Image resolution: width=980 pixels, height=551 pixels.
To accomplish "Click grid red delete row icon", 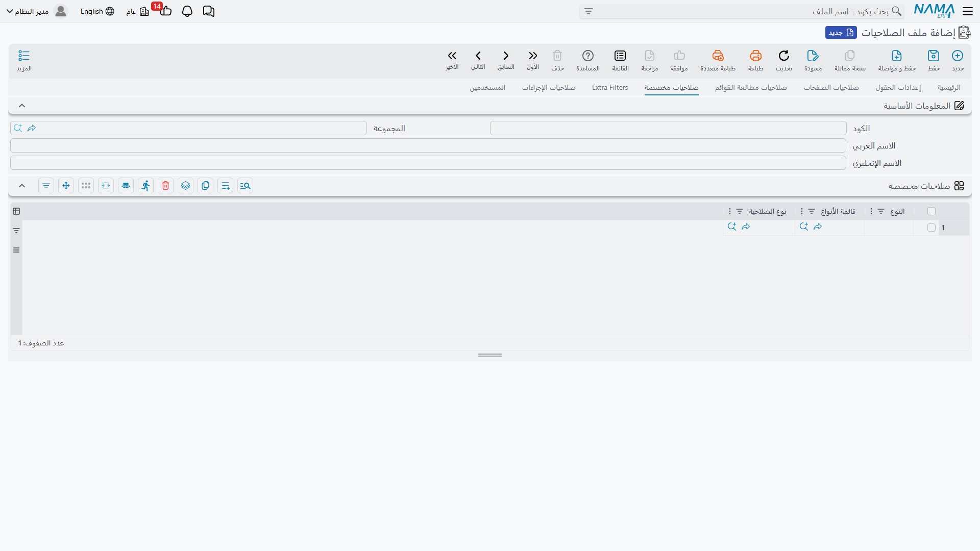I will [x=166, y=186].
